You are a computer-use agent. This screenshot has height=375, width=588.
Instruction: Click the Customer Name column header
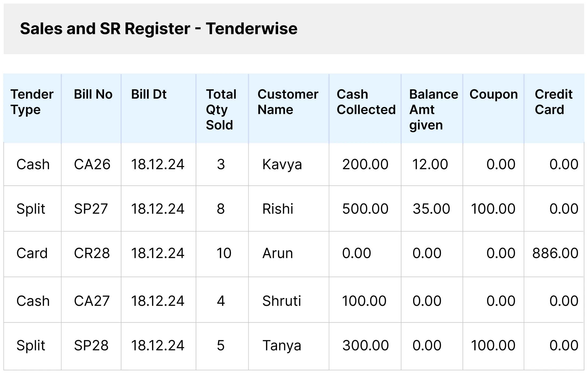point(288,102)
